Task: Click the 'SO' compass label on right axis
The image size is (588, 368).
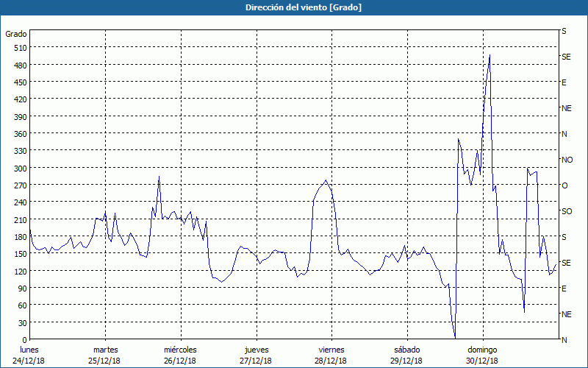Action: tap(567, 211)
